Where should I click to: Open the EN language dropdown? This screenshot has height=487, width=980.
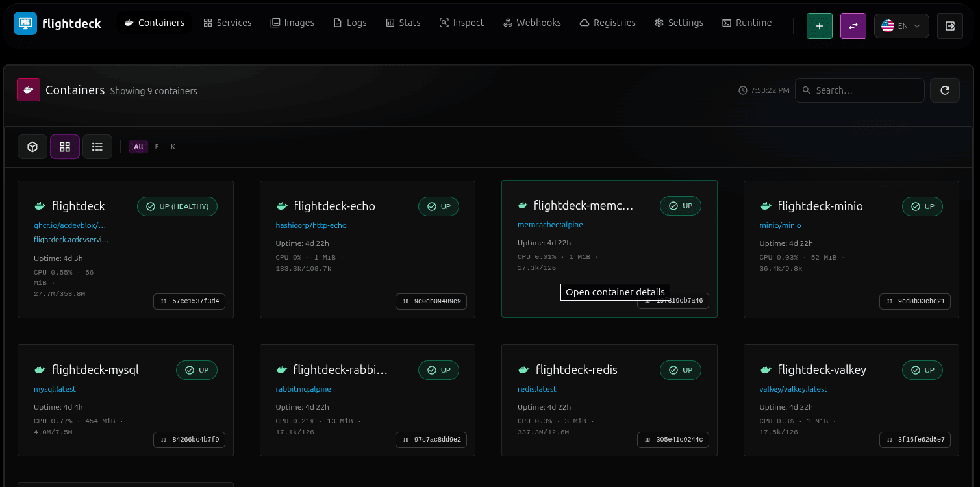coord(901,26)
